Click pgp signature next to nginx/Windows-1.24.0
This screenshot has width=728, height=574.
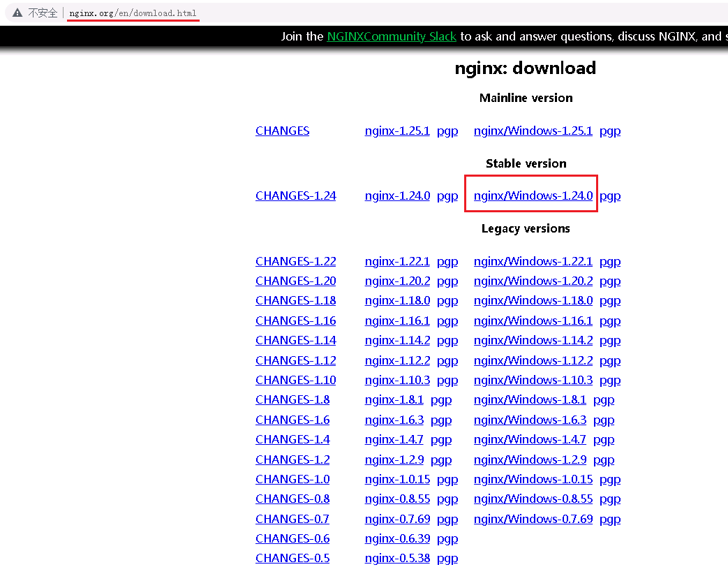pyautogui.click(x=609, y=196)
